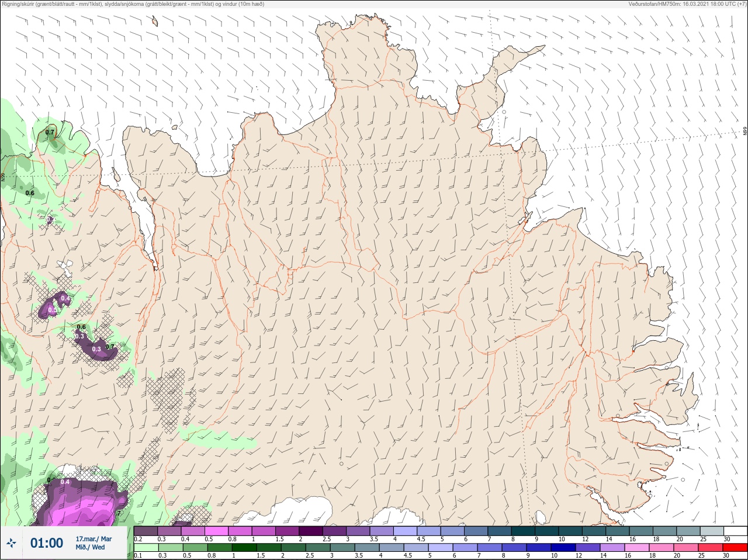Select the dark plum 0.2 legend swatch

click(x=146, y=531)
